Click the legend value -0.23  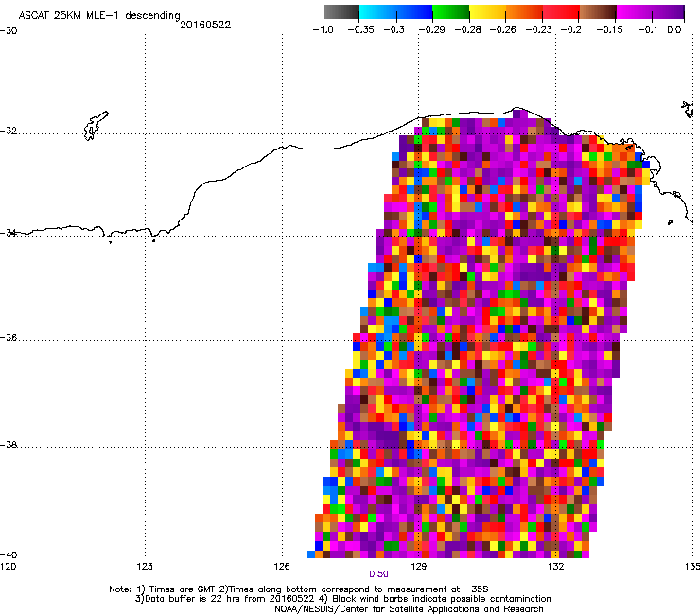tap(539, 30)
